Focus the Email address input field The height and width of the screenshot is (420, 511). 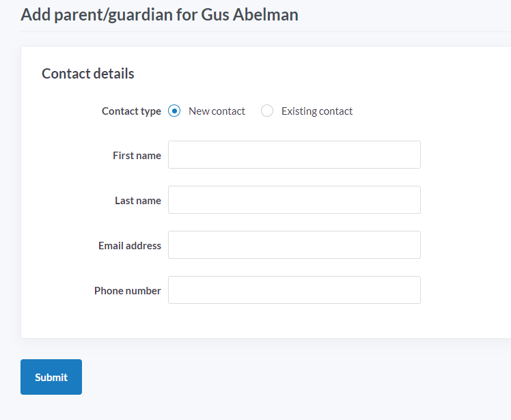(294, 245)
